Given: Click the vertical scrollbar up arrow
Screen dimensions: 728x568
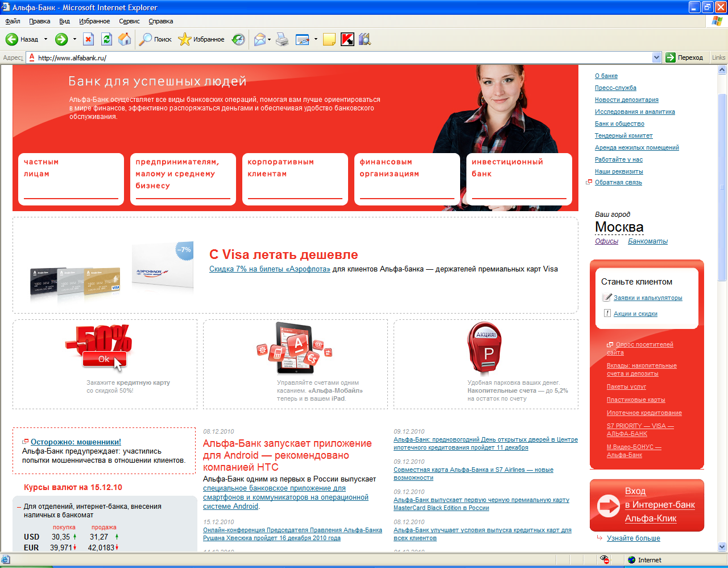Looking at the screenshot, I should (x=722, y=70).
